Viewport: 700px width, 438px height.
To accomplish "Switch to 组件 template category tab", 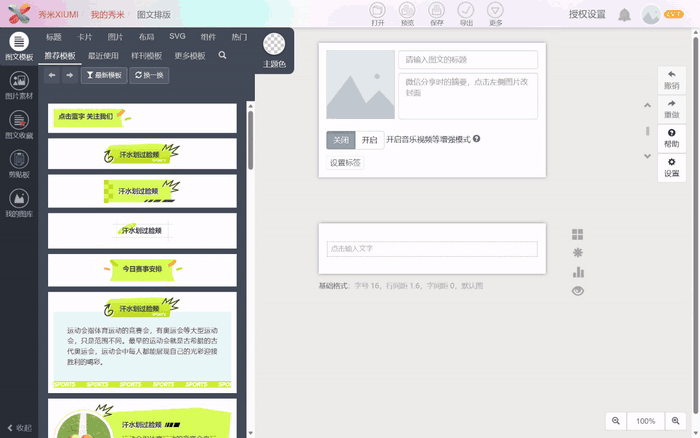I will click(208, 37).
